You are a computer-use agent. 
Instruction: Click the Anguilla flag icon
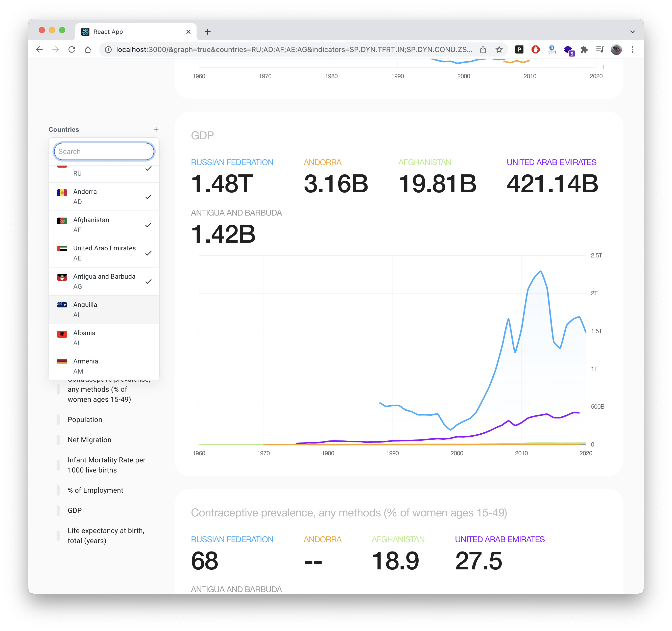click(62, 304)
